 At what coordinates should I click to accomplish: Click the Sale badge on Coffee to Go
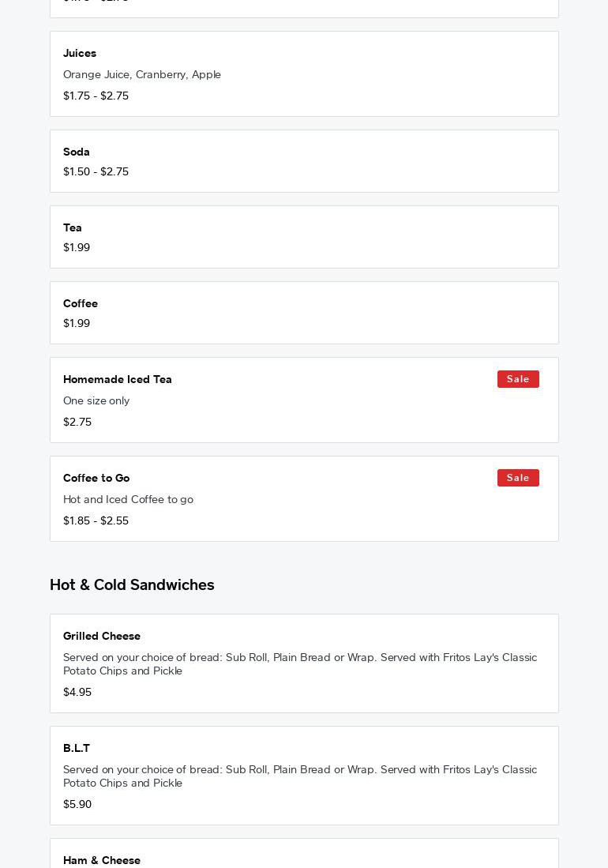518,478
